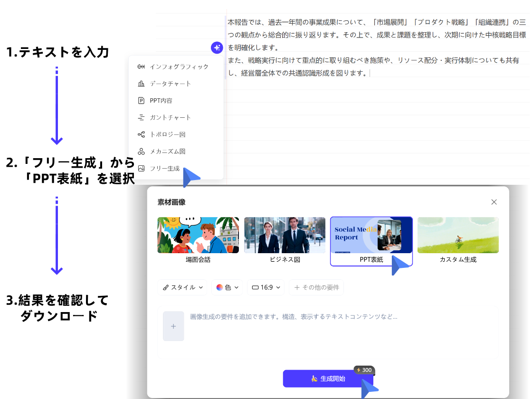Screen dimensions: 532x399
Task: Choose PPT内容 from the menu
Action: point(161,100)
